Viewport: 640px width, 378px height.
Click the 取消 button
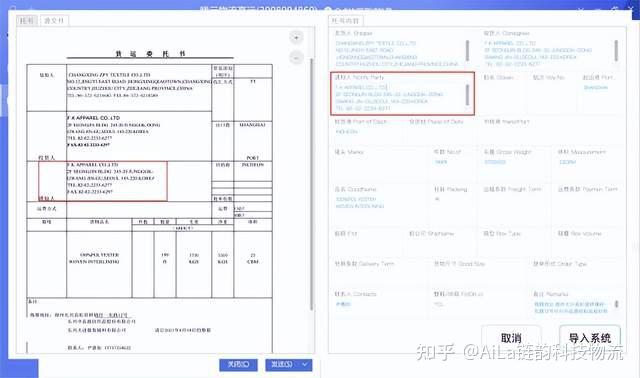pos(511,338)
